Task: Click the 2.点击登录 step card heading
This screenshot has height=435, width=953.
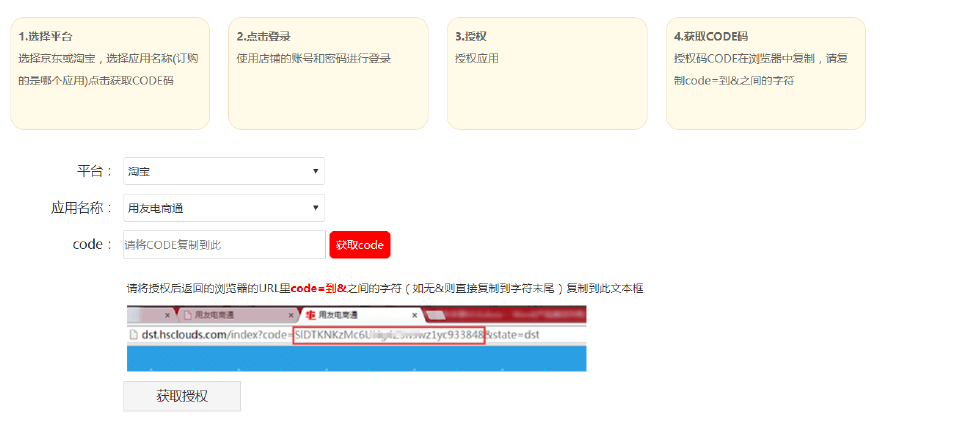Action: pos(263,36)
